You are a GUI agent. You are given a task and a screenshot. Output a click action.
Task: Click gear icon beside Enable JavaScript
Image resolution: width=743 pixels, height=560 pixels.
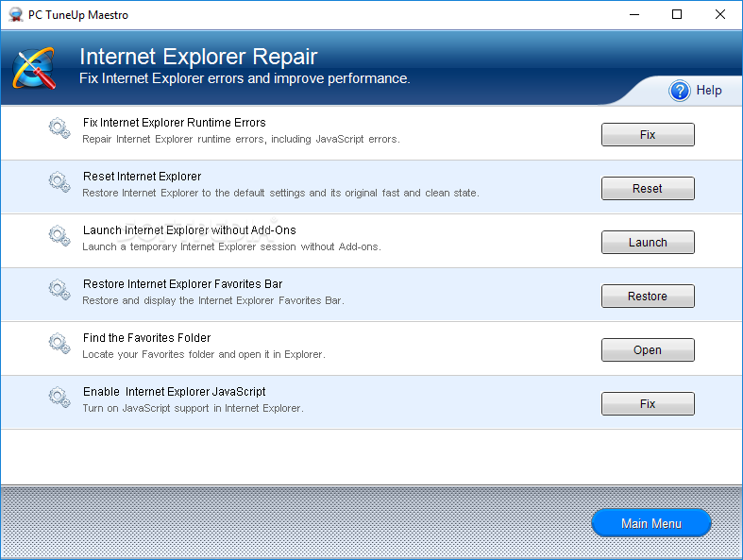(x=59, y=397)
